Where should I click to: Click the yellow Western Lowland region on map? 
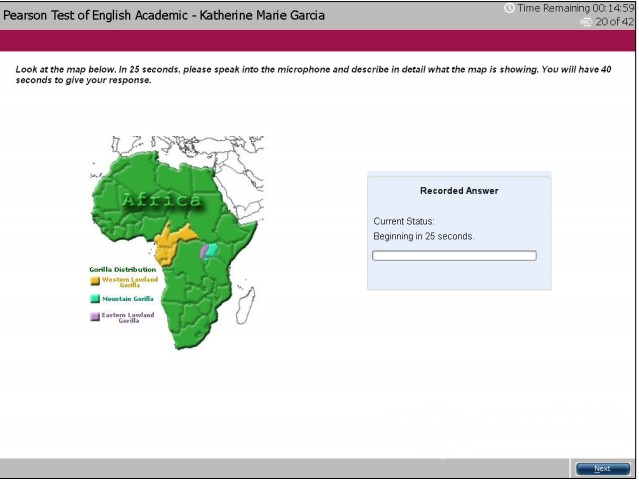[172, 243]
